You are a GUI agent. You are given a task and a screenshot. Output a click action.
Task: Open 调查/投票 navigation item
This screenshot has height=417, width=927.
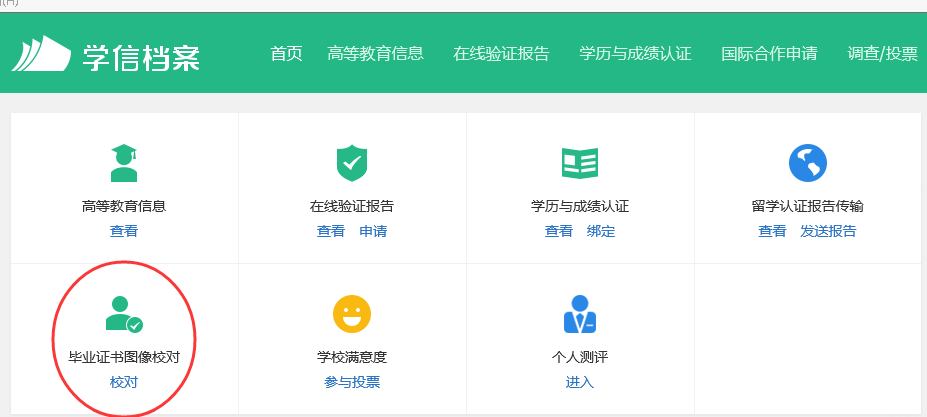[x=882, y=54]
